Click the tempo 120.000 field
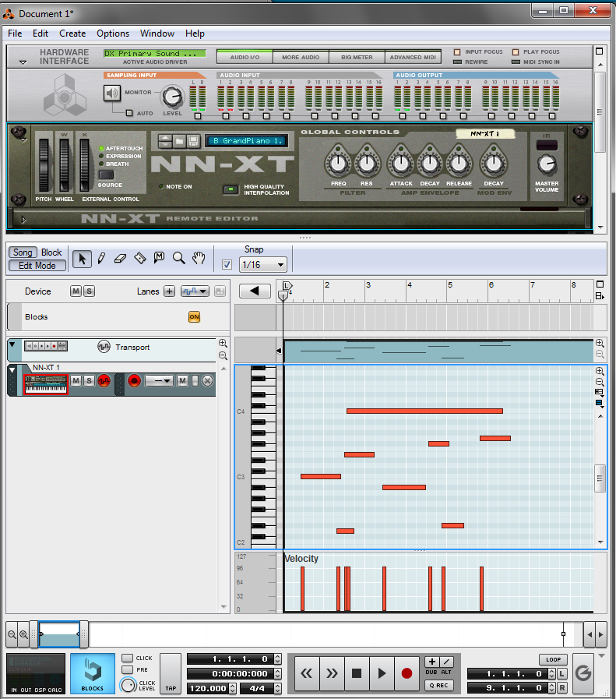 click(208, 688)
